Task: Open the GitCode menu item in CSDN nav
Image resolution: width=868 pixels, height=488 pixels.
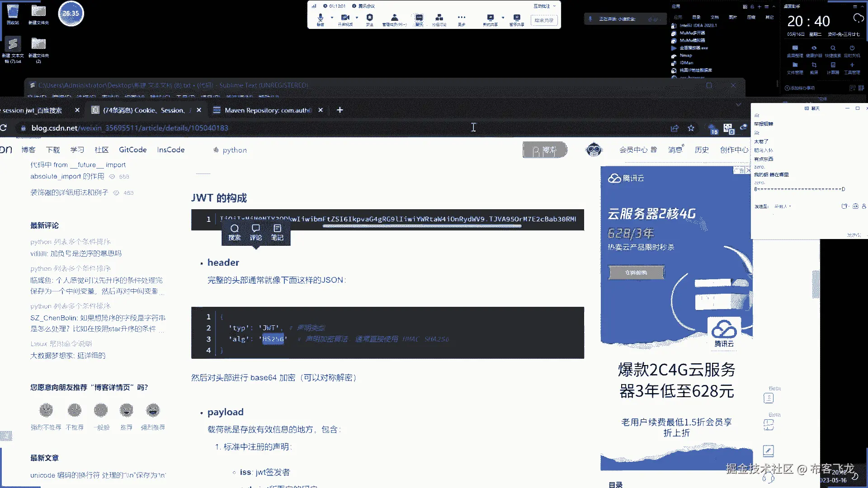Action: tap(132, 150)
